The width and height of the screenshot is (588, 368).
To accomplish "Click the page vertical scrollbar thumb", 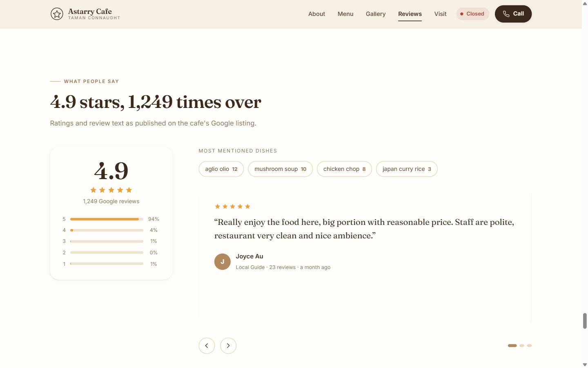I will tap(585, 321).
